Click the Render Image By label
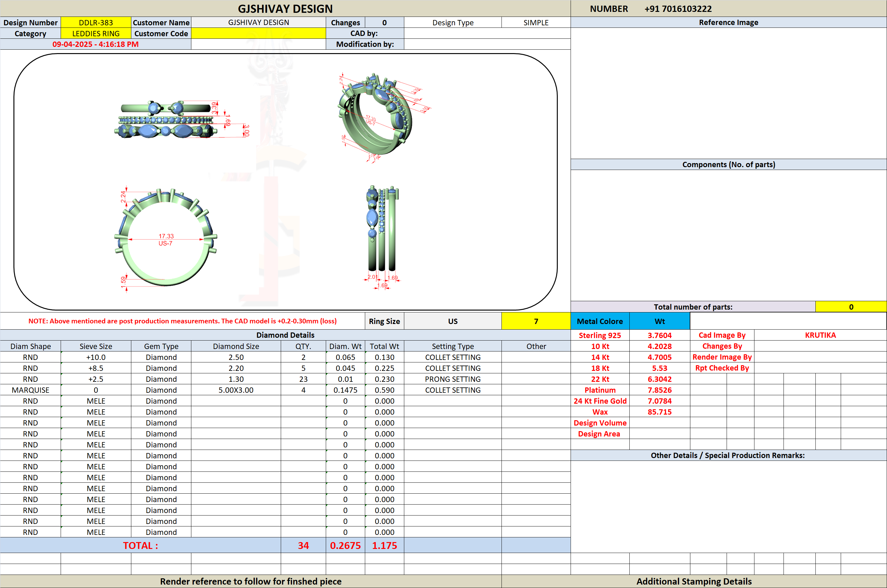This screenshot has height=588, width=887. (722, 357)
